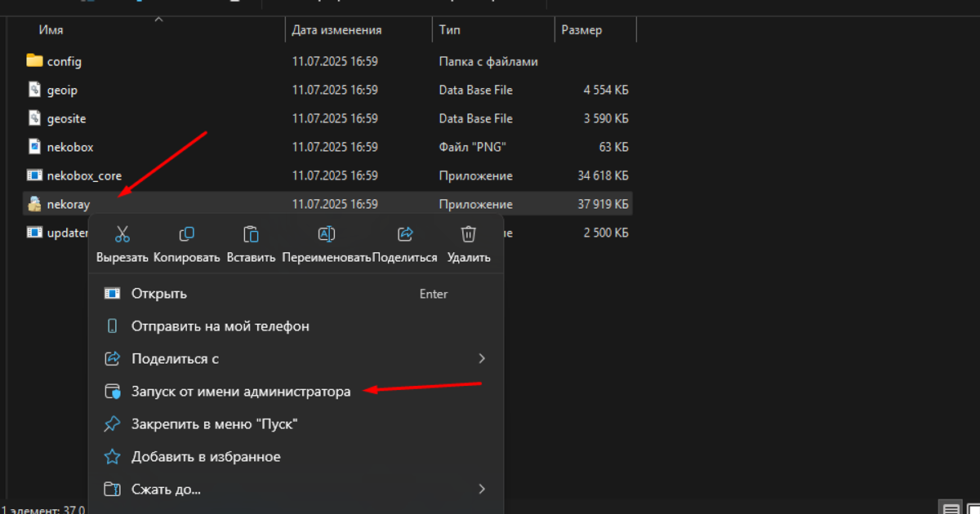Image resolution: width=980 pixels, height=514 pixels.
Task: Click the nekobox_core application icon
Action: (x=34, y=175)
